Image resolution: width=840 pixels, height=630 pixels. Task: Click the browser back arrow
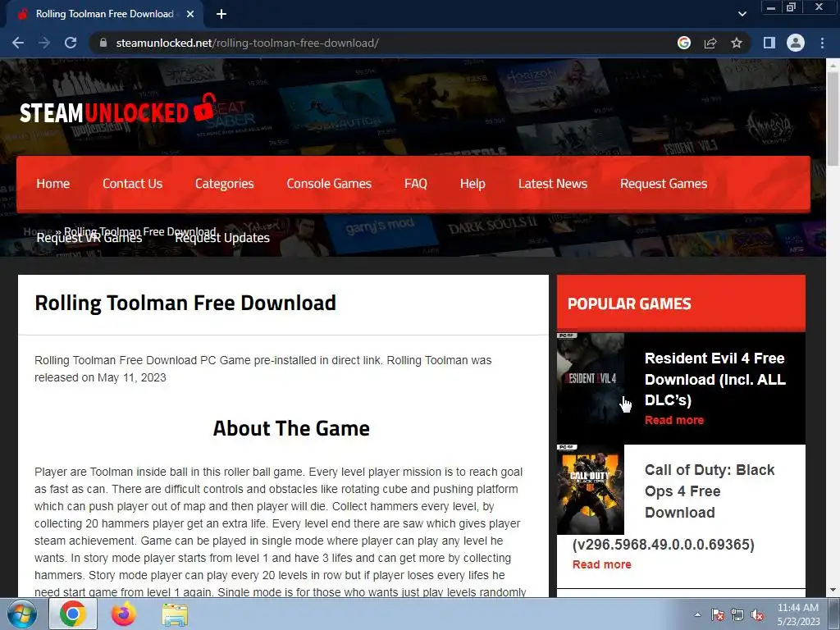[x=18, y=43]
